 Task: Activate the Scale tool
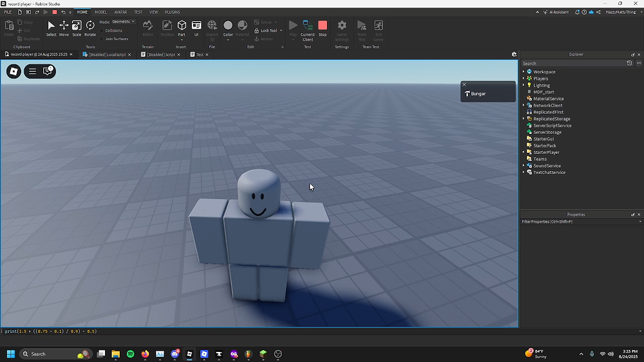(76, 28)
